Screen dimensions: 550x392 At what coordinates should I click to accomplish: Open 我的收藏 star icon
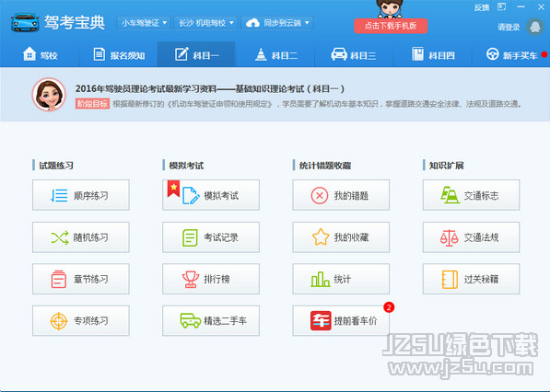321,237
